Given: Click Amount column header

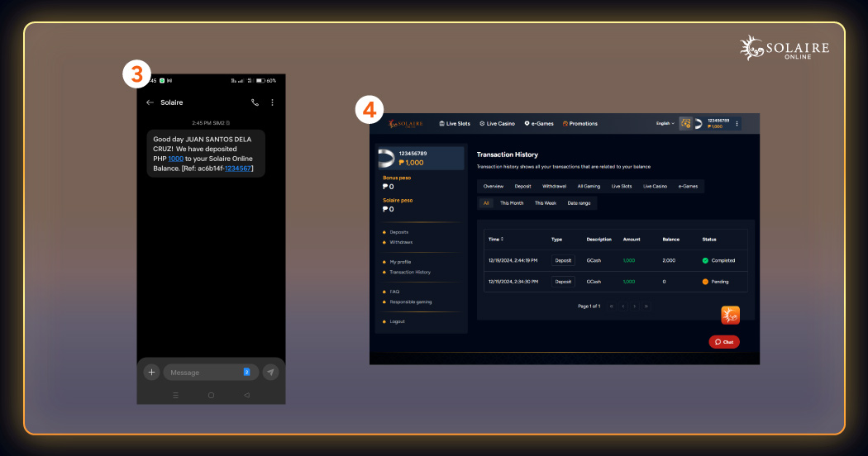Looking at the screenshot, I should tap(631, 240).
